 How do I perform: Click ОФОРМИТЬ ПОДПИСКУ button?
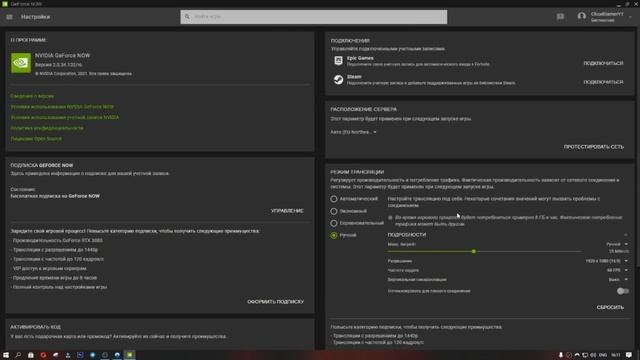[276, 302]
